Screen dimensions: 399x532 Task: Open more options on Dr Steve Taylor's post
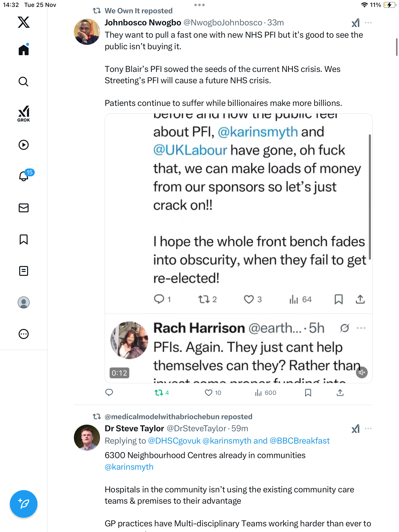click(x=368, y=429)
